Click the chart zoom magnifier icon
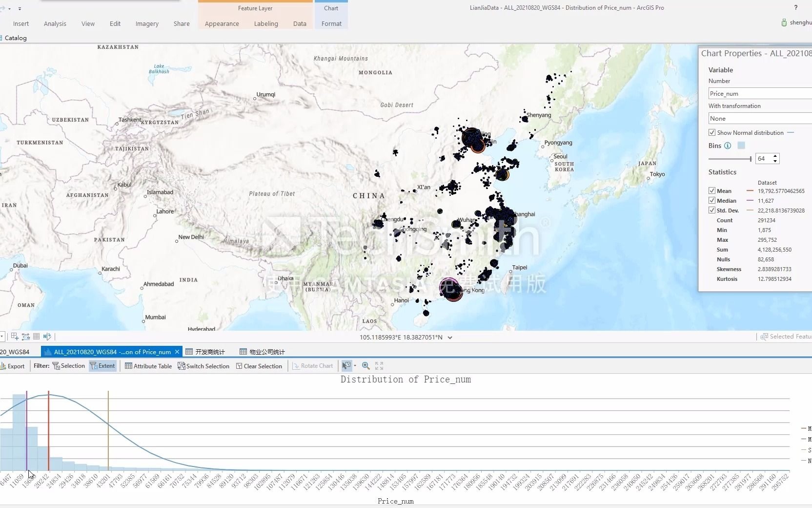The width and height of the screenshot is (812, 508). (365, 366)
